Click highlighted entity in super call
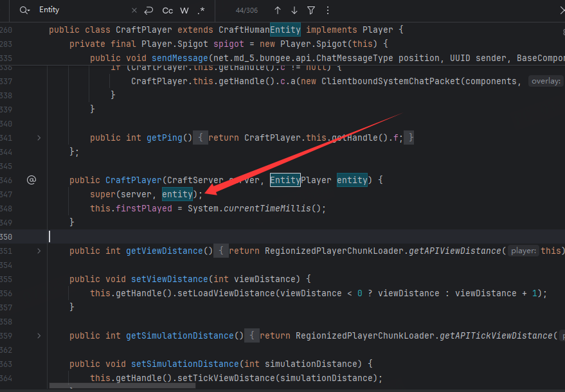This screenshot has height=392, width=565. point(177,194)
